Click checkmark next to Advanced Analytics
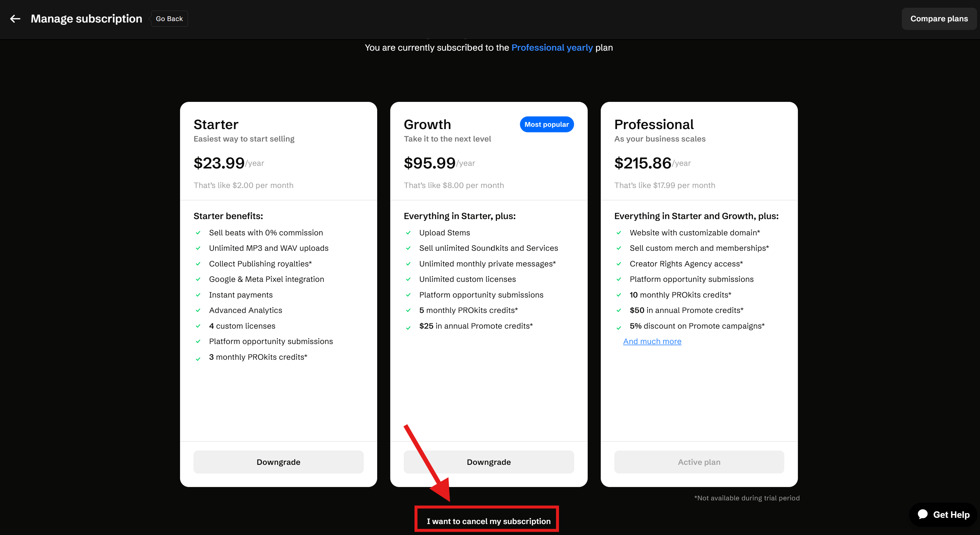The image size is (980, 535). pyautogui.click(x=198, y=311)
